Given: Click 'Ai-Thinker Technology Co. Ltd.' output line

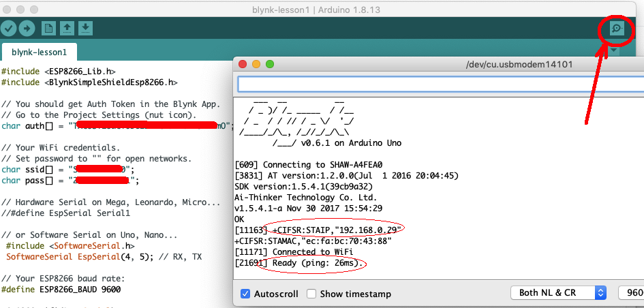Looking at the screenshot, I should coord(305,197).
